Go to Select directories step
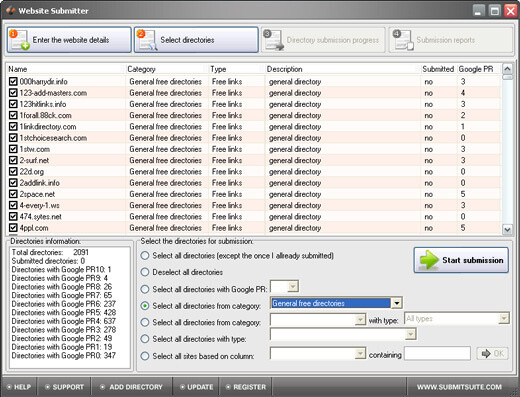Image resolution: width=520 pixels, height=397 pixels. tap(196, 40)
